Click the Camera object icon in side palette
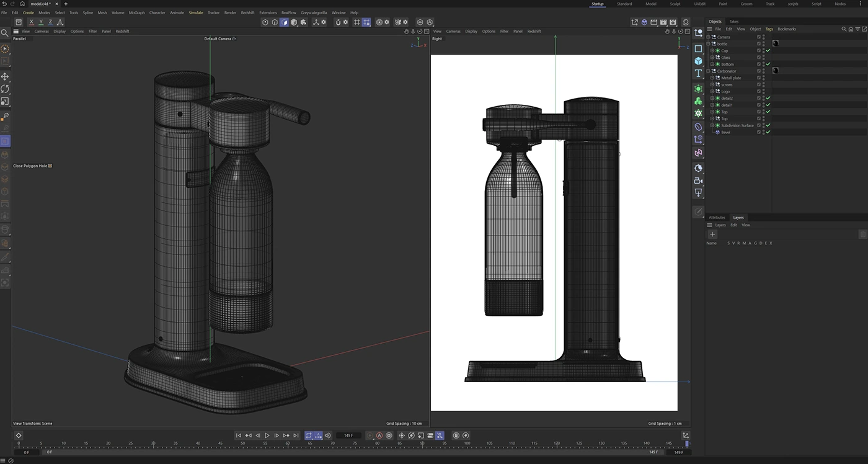The width and height of the screenshot is (868, 464). pyautogui.click(x=698, y=181)
